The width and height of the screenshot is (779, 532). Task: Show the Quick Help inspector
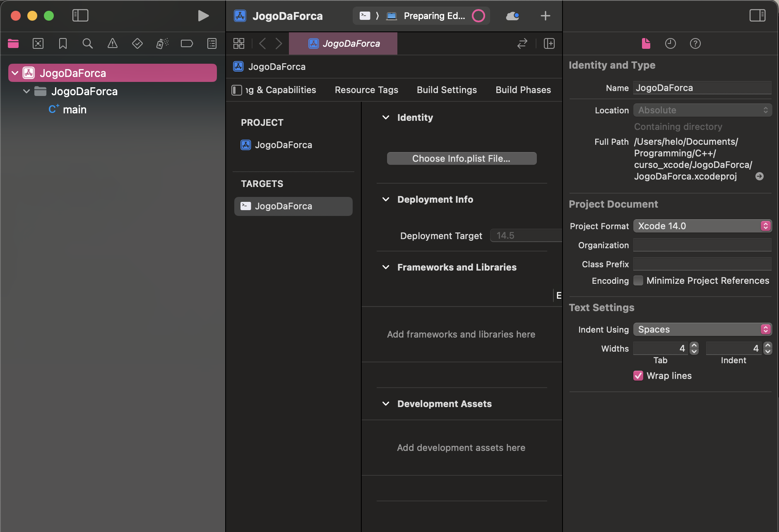pos(695,43)
